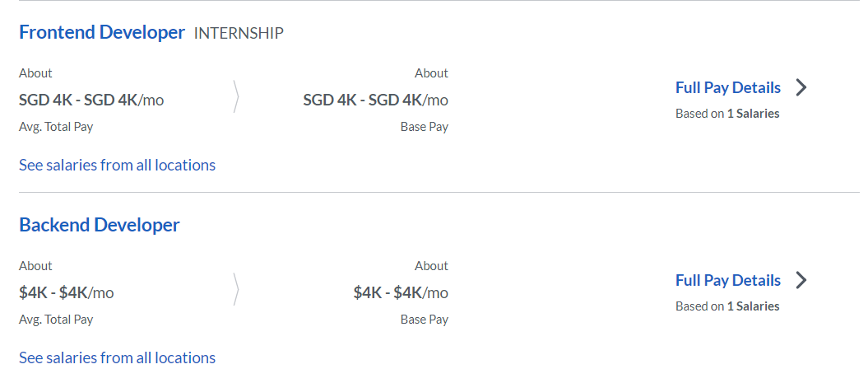Select Frontend Developer SGD 4K base pay value
868x383 pixels.
pyautogui.click(x=375, y=100)
